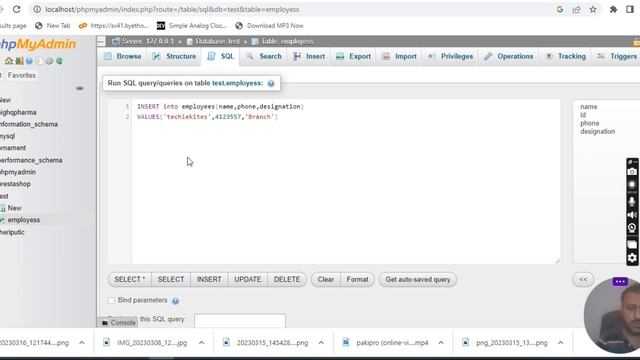Viewport: 640px width, 360px height.
Task: Take a screenshot with recorder camera icon
Action: coord(632,172)
